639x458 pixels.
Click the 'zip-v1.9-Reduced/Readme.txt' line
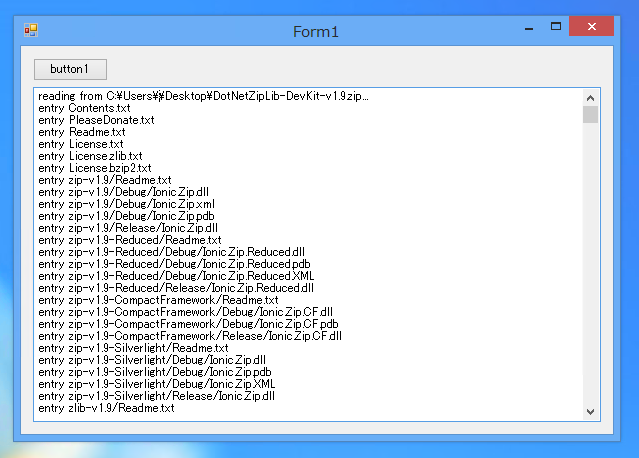(x=130, y=240)
